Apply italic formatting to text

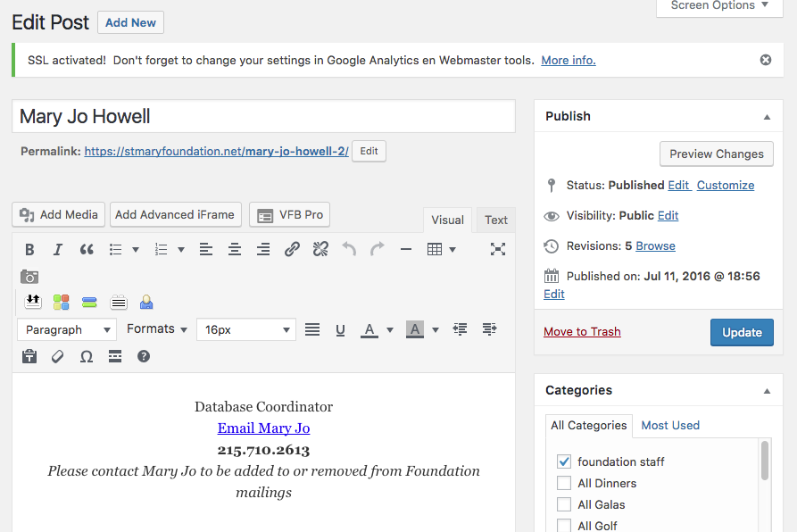(58, 250)
